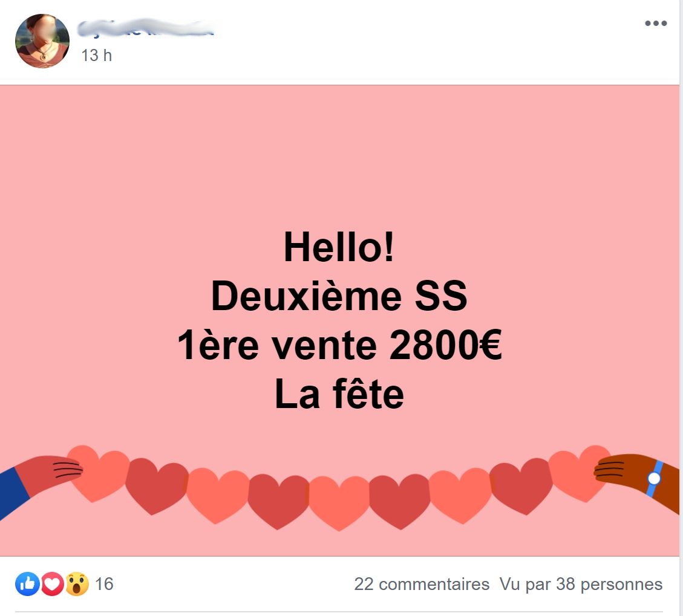Open the "22 commentaires" comments link

coord(422,584)
